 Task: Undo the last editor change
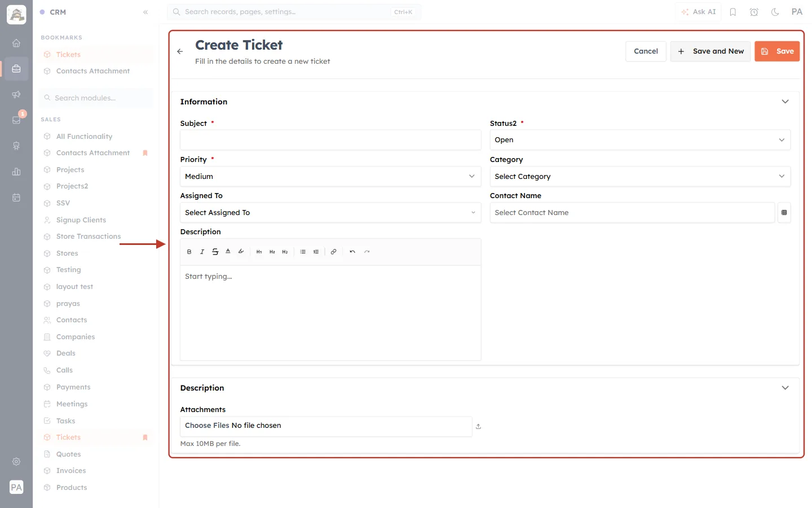352,252
